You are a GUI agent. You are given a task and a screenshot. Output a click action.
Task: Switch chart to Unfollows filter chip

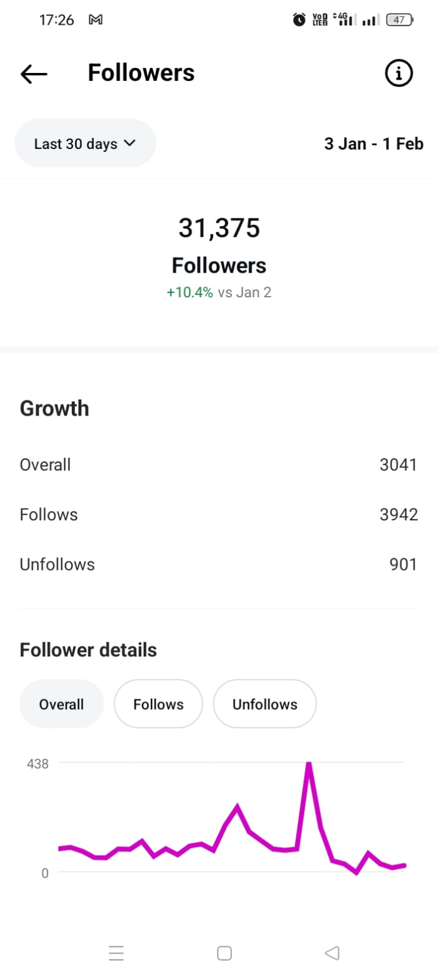pyautogui.click(x=264, y=704)
